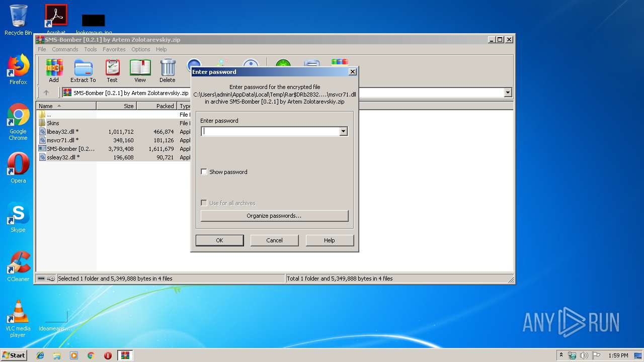The width and height of the screenshot is (644, 362).
Task: Click Cancel in Enter password dialog
Action: pos(274,240)
